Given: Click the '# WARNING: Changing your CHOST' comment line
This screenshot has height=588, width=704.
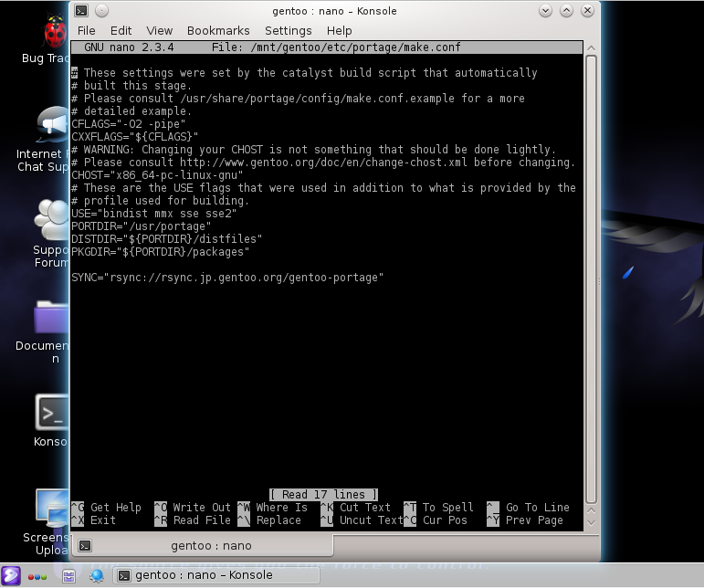Looking at the screenshot, I should click(314, 150).
